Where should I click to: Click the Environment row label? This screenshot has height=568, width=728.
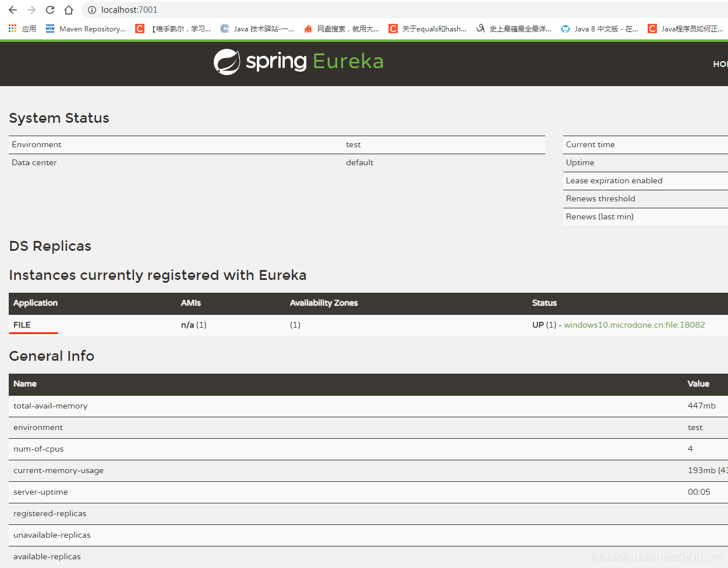37,144
